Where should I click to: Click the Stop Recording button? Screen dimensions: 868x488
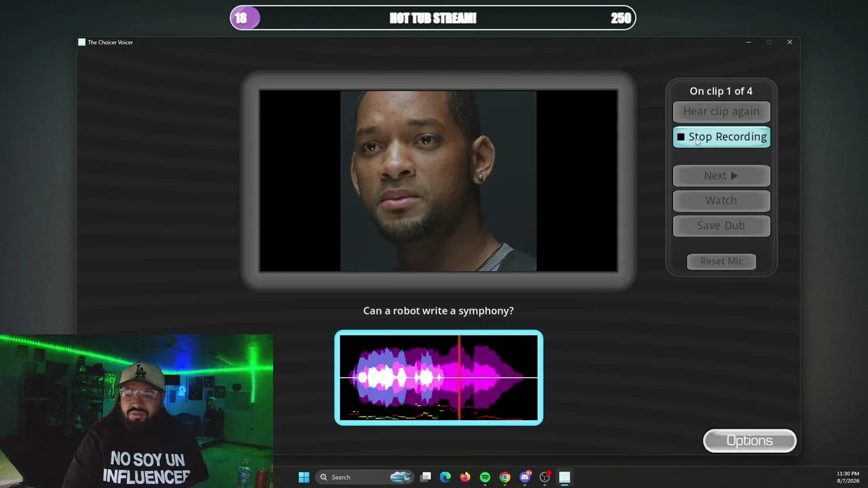pyautogui.click(x=721, y=137)
